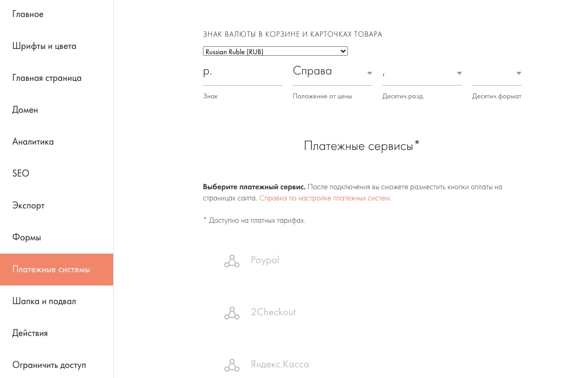
Task: Expand the Десятич.формат dropdown
Action: (497, 72)
